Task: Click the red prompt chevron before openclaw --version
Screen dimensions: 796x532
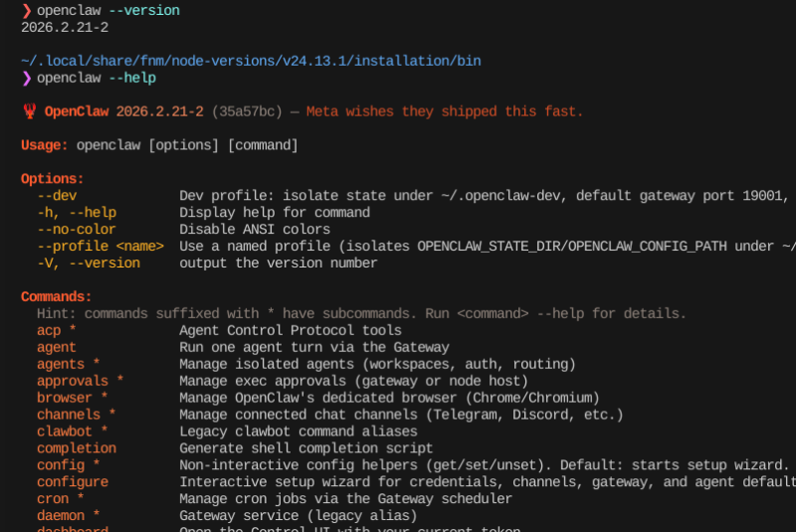Action: [27, 10]
